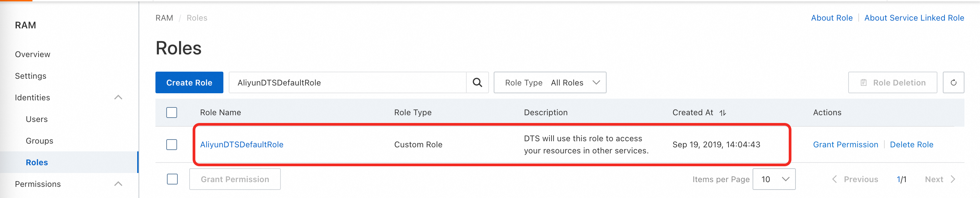Focus the role name search field
Viewport: 980px width, 198px height.
pyautogui.click(x=347, y=82)
